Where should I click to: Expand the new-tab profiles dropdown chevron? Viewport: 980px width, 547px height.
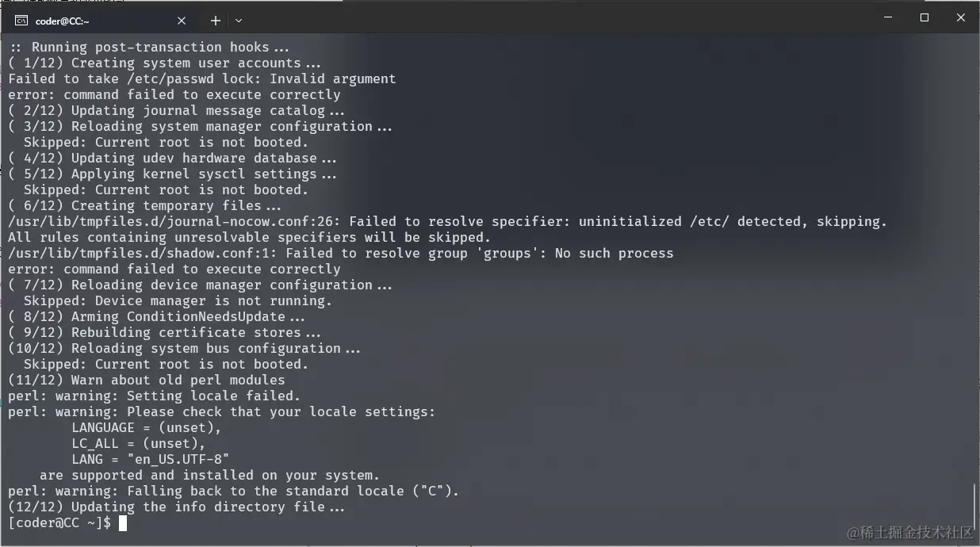pos(239,21)
